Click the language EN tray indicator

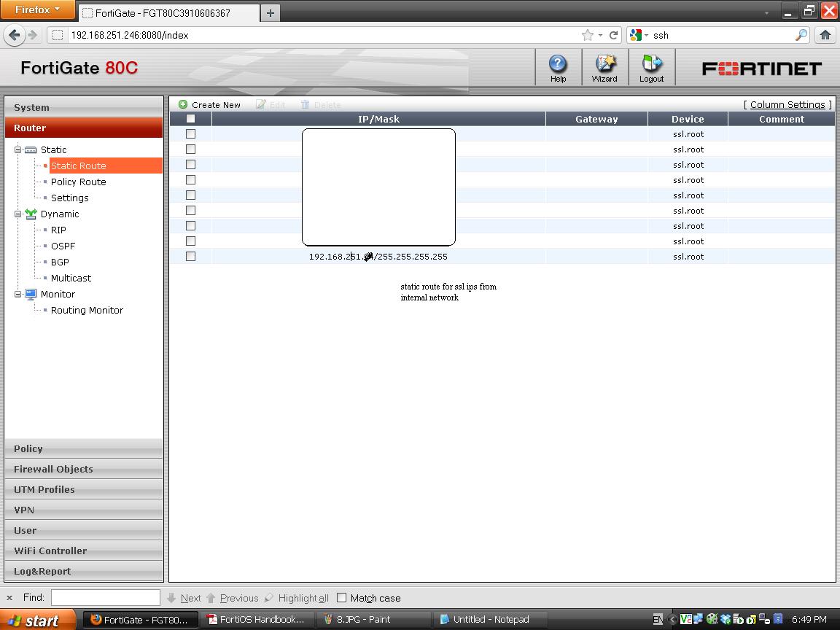(658, 620)
